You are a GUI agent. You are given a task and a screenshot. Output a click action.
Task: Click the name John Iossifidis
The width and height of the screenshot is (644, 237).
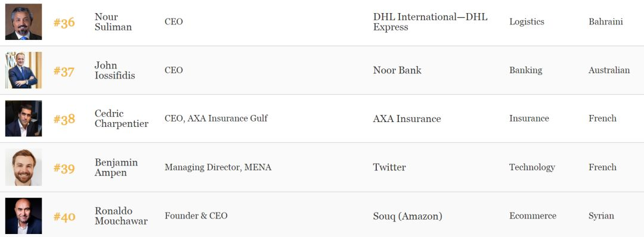[x=114, y=70]
